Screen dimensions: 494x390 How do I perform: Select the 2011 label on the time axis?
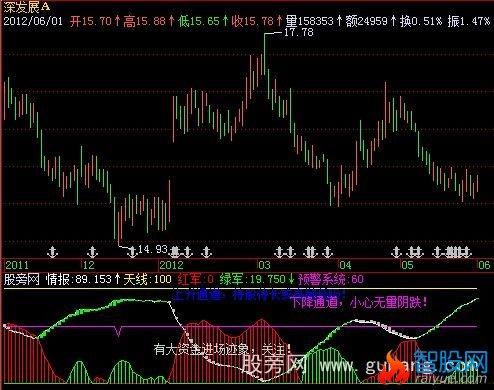click(x=17, y=265)
